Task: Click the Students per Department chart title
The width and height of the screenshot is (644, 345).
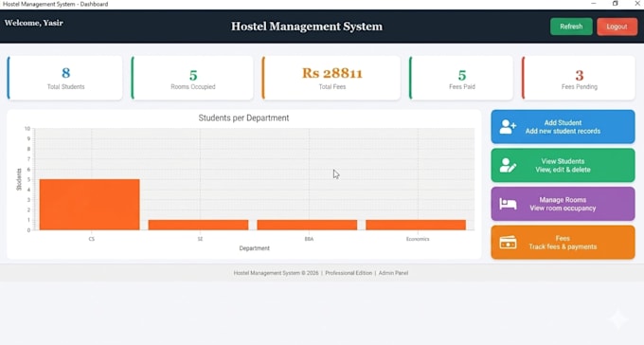Action: [x=243, y=118]
